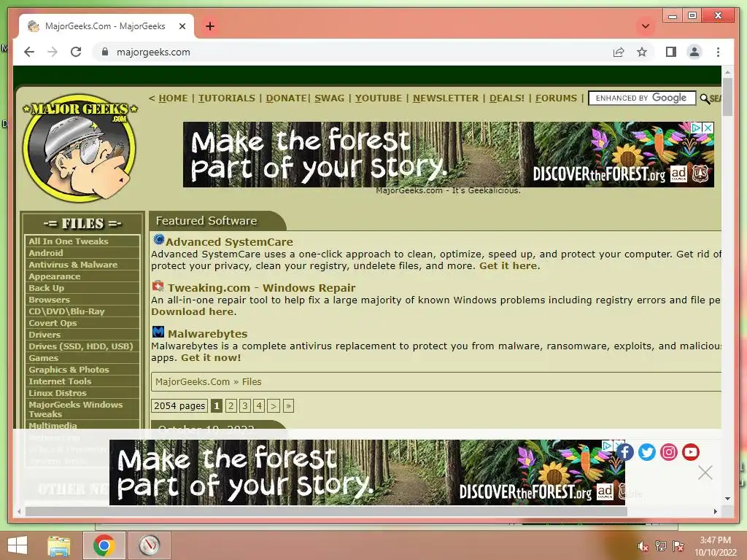Viewport: 747px width, 560px height.
Task: Click the Windows Repair icon
Action: point(158,286)
